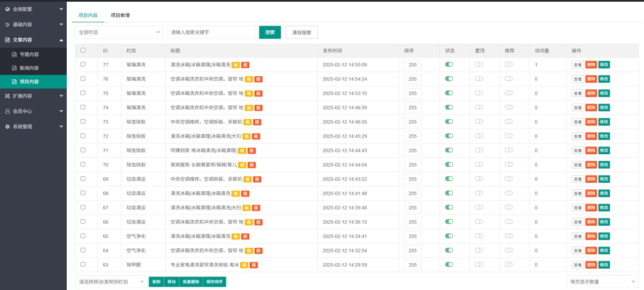
Task: Click the orange 缩 badge in row 68
Action: tap(236, 194)
